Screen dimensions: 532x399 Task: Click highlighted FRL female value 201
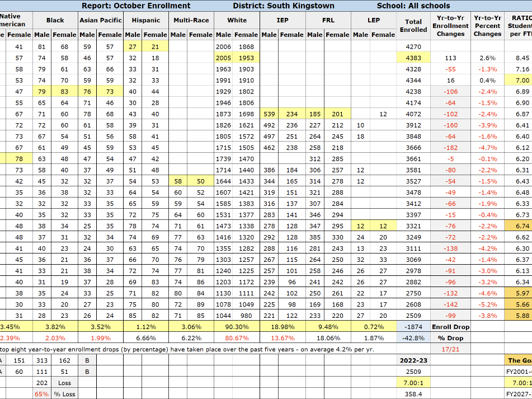337,114
